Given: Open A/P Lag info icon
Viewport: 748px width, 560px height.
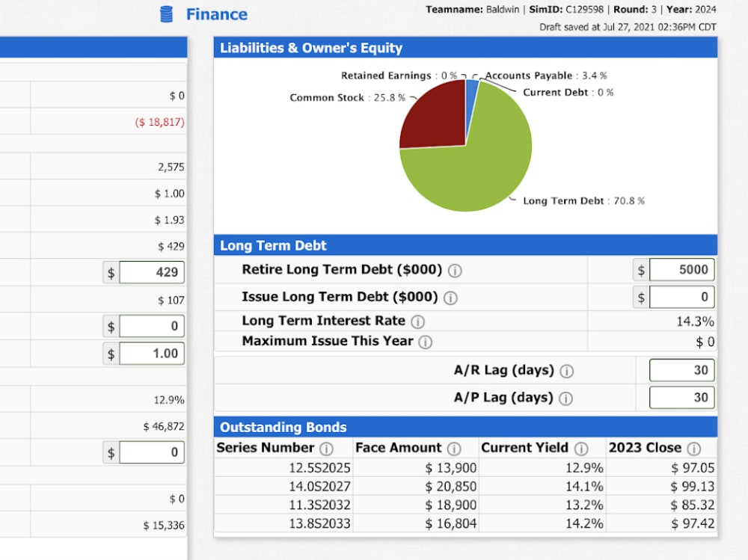Looking at the screenshot, I should click(565, 399).
